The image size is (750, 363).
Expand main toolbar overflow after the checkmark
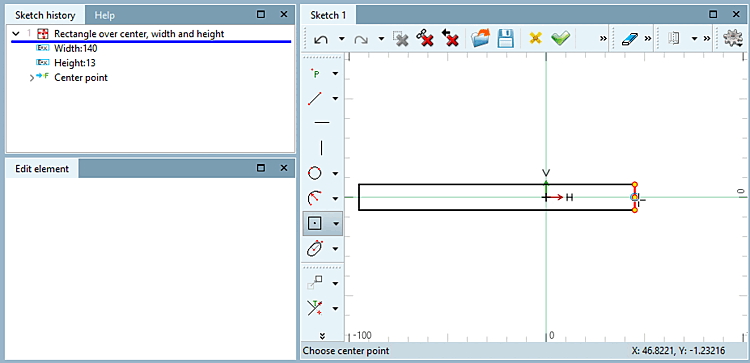[604, 39]
